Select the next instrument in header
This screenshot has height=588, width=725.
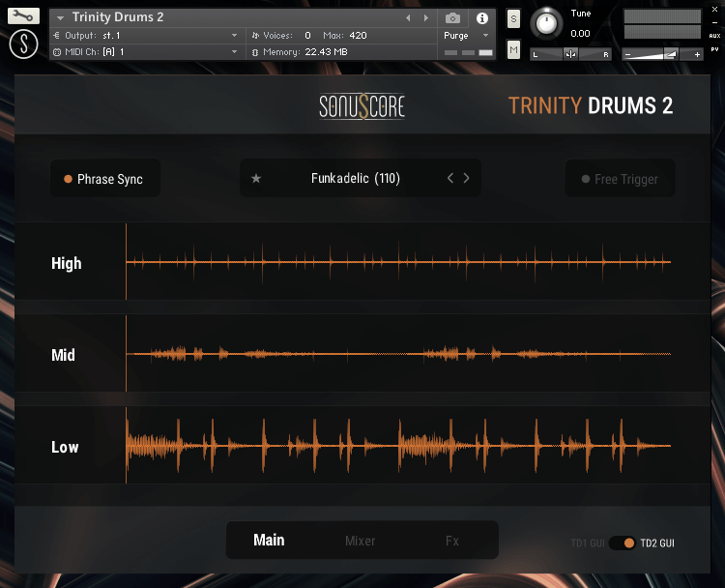point(423,18)
